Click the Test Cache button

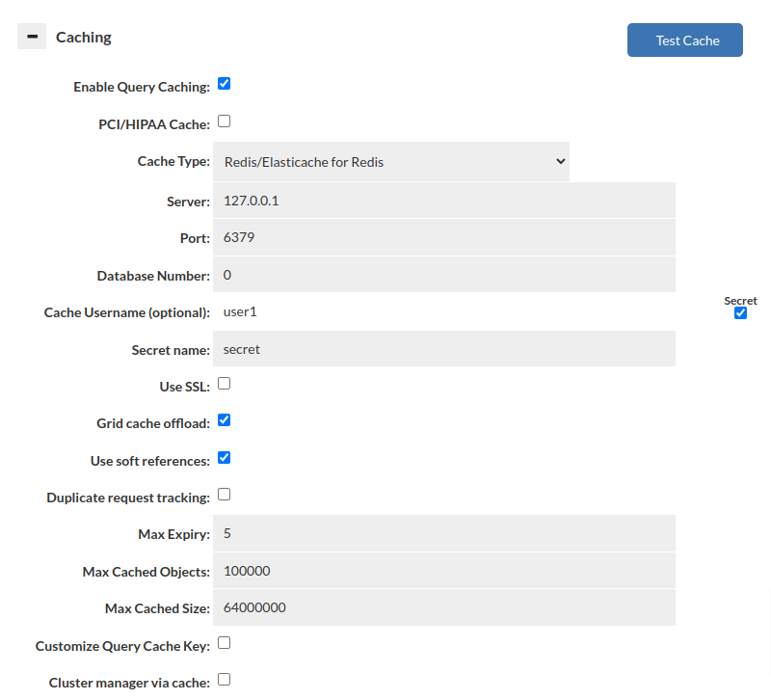[x=684, y=40]
